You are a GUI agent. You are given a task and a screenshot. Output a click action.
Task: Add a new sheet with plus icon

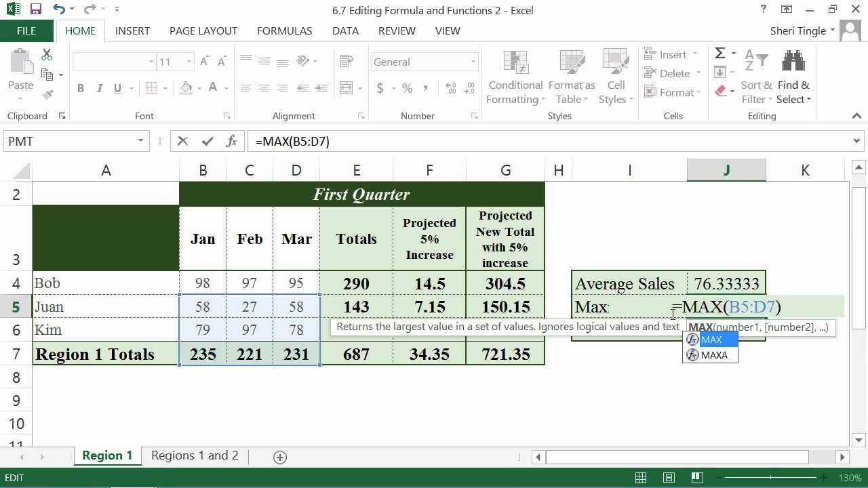tap(279, 457)
